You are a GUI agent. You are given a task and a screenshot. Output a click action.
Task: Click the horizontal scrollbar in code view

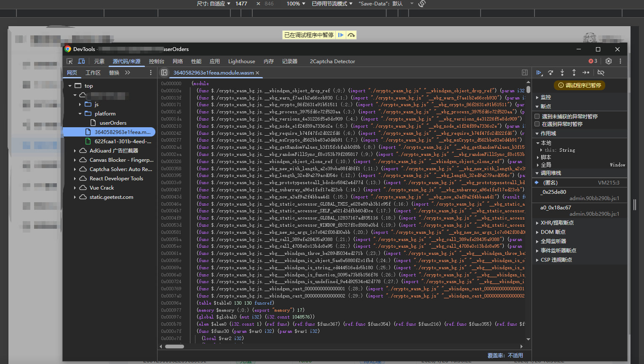(x=174, y=346)
